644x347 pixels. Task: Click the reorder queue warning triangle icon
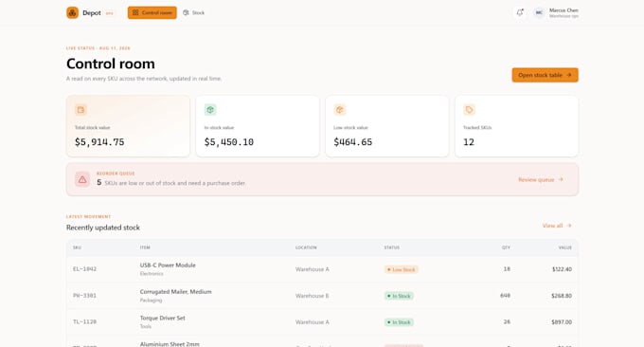pyautogui.click(x=82, y=179)
